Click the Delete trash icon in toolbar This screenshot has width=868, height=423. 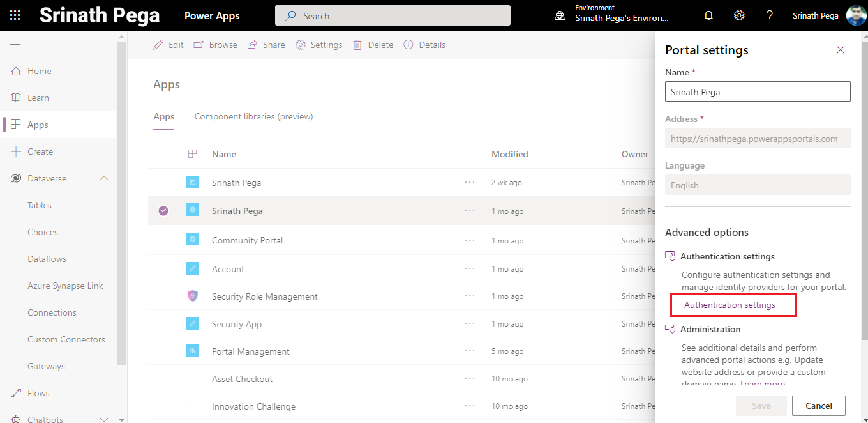coord(358,45)
